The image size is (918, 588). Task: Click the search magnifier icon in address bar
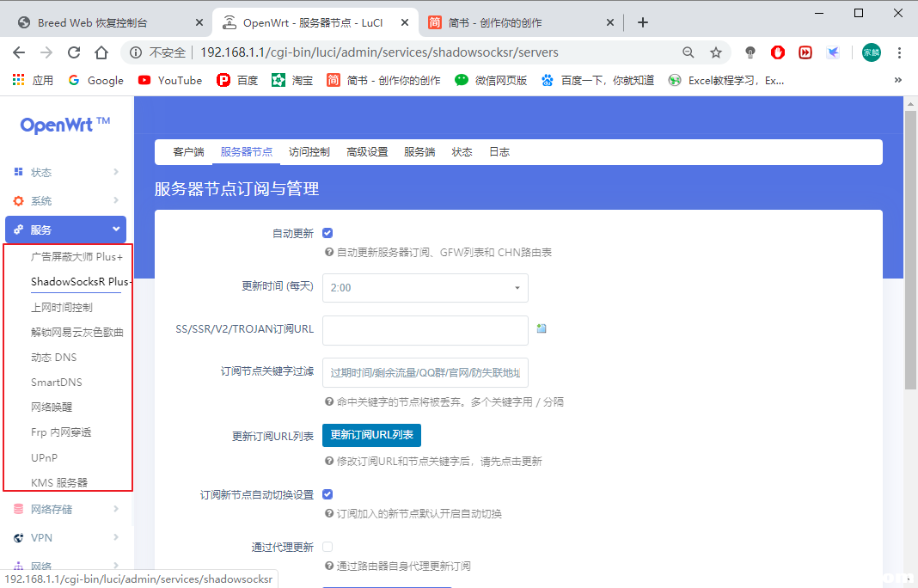[x=688, y=52]
